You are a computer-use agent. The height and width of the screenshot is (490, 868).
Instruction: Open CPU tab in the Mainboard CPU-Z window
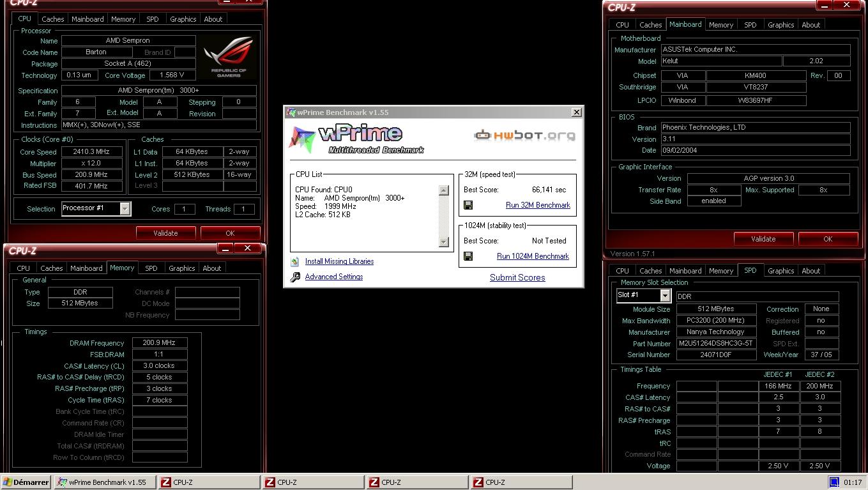point(622,25)
